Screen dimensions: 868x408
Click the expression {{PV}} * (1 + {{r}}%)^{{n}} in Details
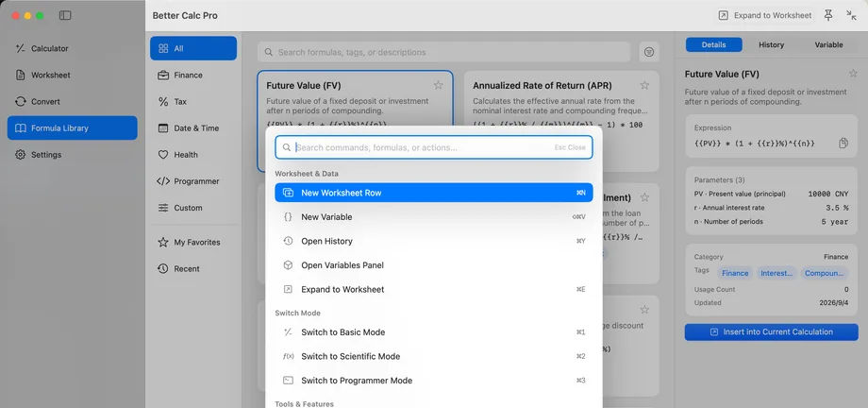755,143
